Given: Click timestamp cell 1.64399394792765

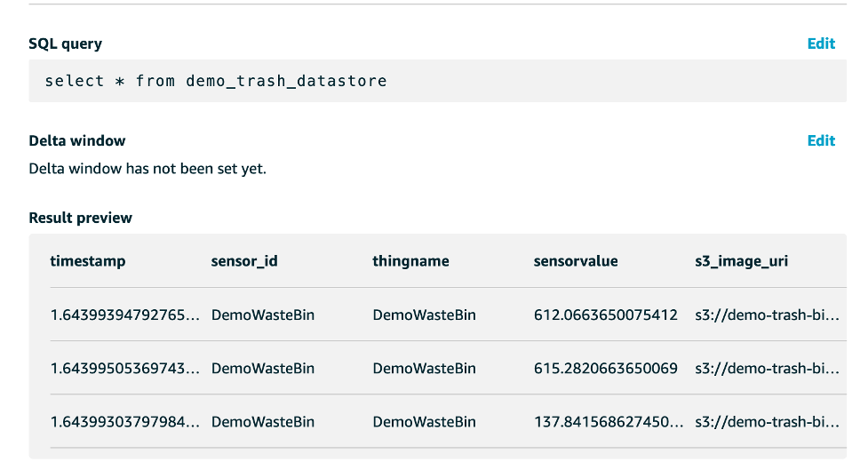Looking at the screenshot, I should point(124,315).
